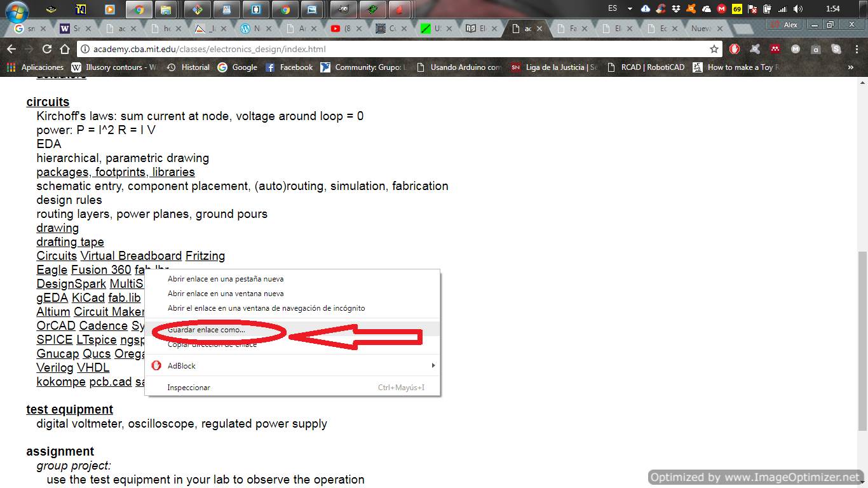Open the circuits heading link
The image size is (868, 488).
coord(48,102)
